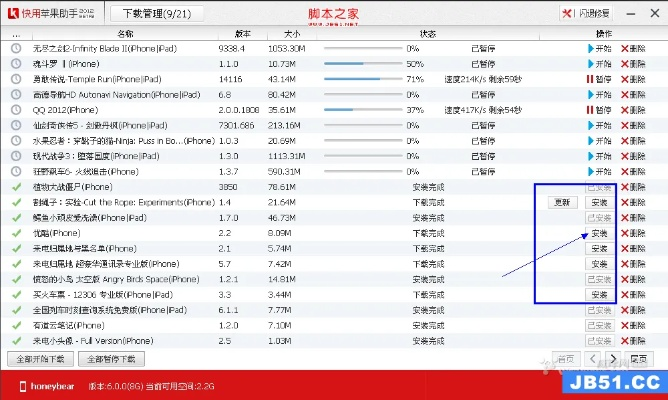Image resolution: width=668 pixels, height=400 pixels.
Task: Pause the Temple Run download
Action: point(601,78)
